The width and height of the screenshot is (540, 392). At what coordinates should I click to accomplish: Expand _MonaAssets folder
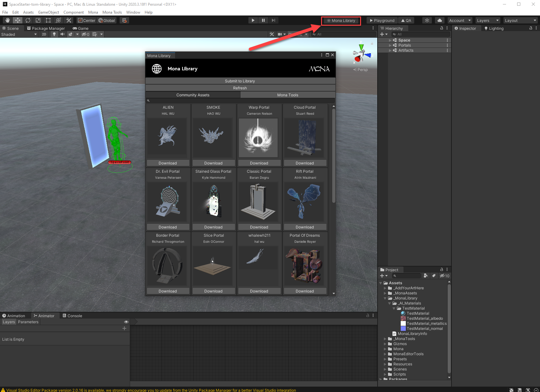(385, 293)
